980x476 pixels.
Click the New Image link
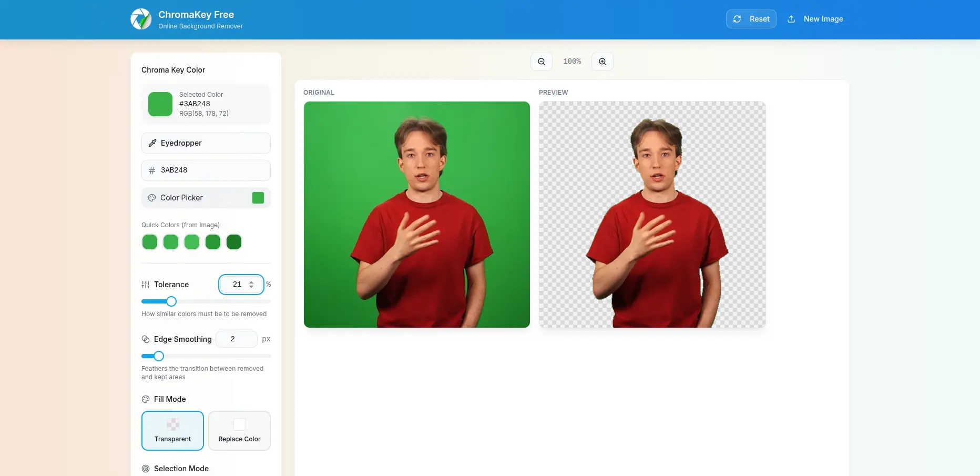click(822, 18)
